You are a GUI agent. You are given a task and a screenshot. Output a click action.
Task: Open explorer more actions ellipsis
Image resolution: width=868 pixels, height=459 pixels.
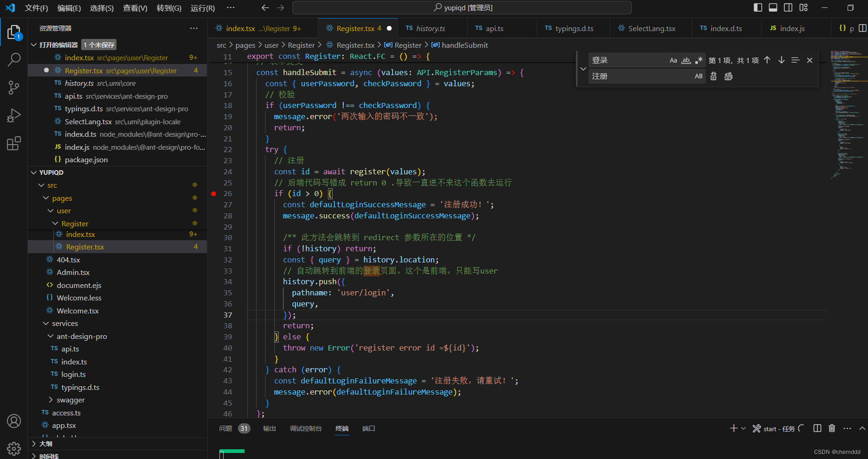pyautogui.click(x=193, y=28)
